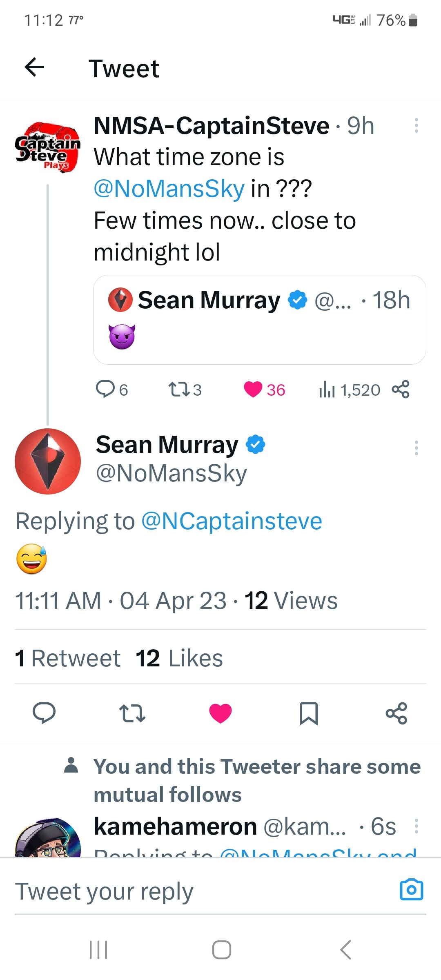Open the three-dot menu on Sean Murray's reply
This screenshot has width=441, height=980.
pyautogui.click(x=416, y=448)
